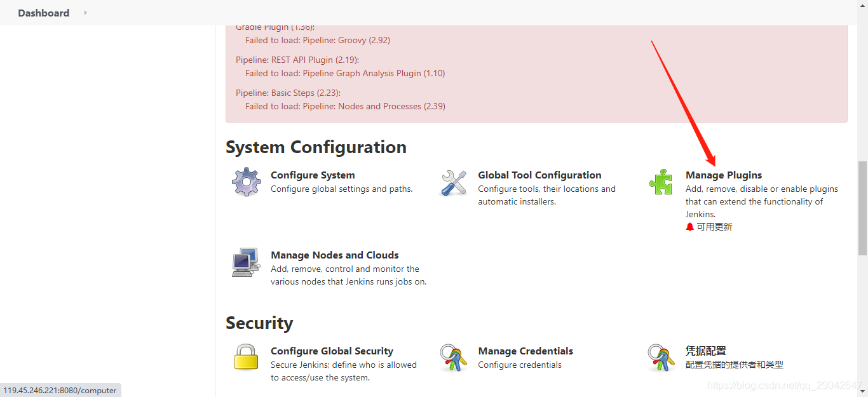Open the Global Tool Configuration wrench icon

[x=454, y=182]
